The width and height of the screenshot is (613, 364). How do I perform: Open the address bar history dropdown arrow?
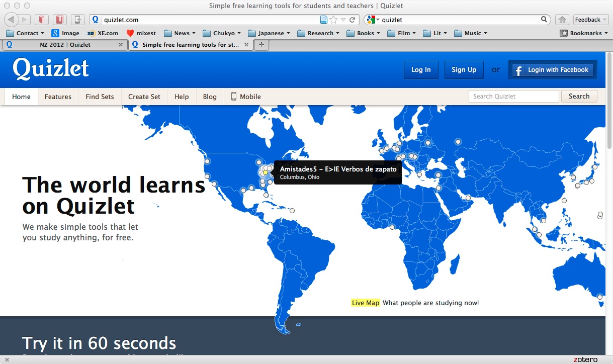(343, 20)
